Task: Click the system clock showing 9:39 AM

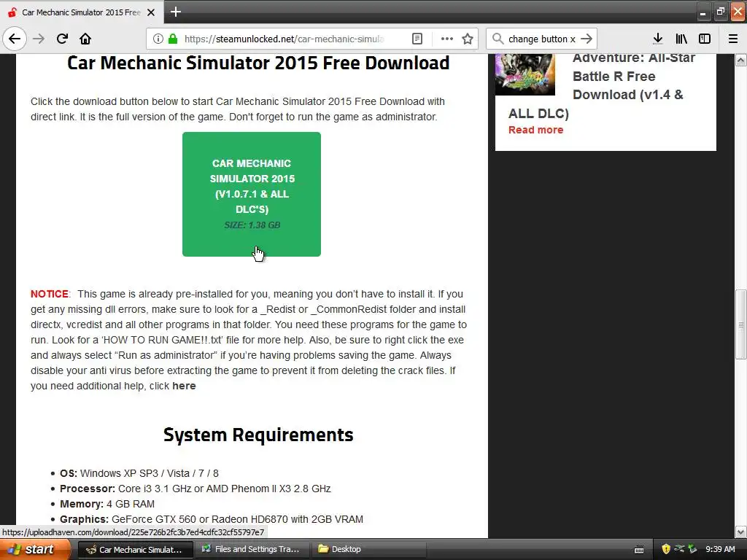Action: [x=720, y=549]
